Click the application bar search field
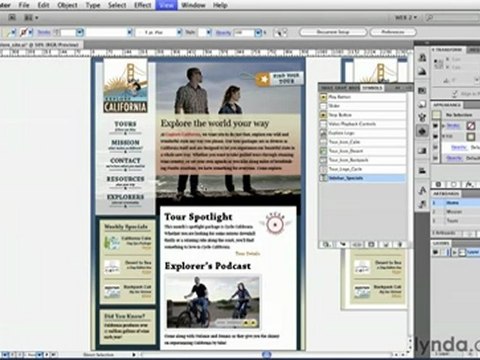Viewport: 480px width, 360px height. tap(453, 17)
